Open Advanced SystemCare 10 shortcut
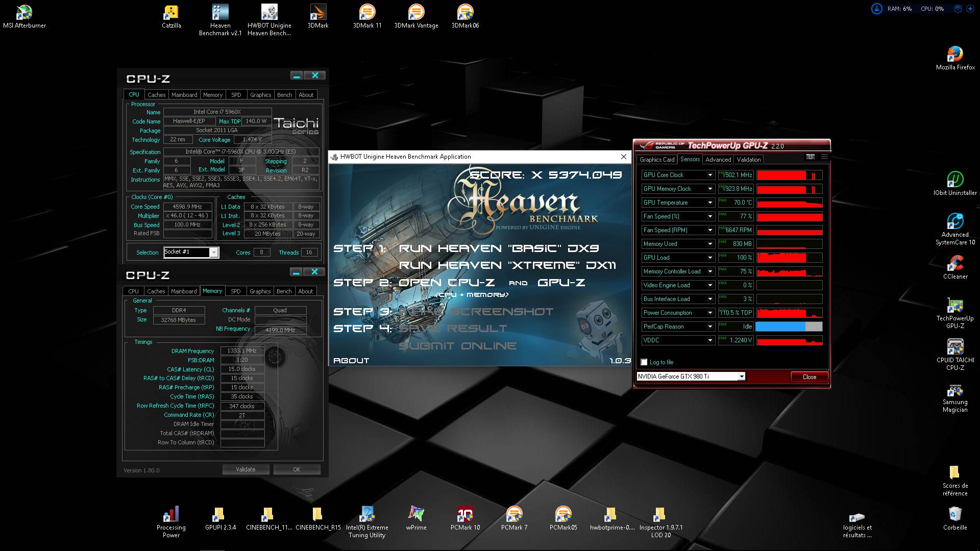 [x=955, y=229]
